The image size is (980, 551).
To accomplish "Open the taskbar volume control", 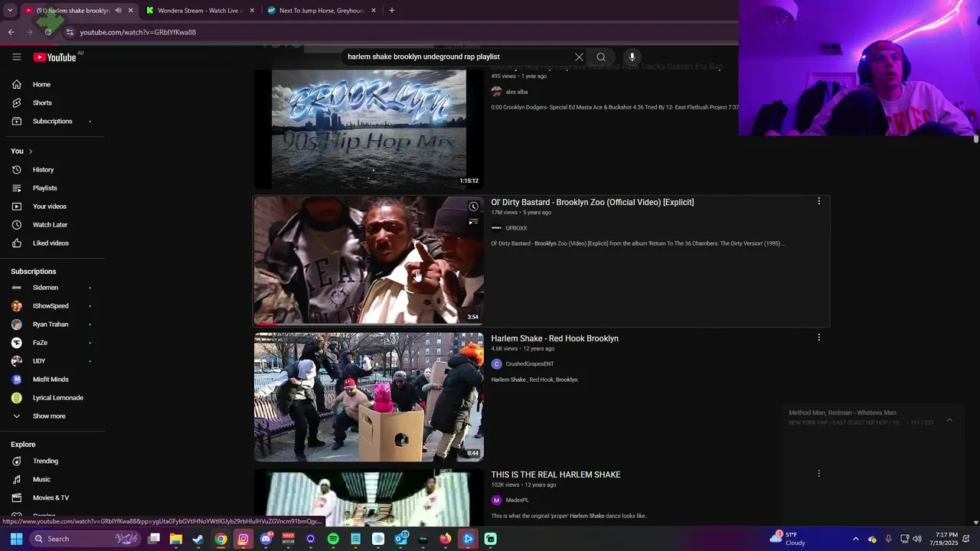I will (x=917, y=539).
